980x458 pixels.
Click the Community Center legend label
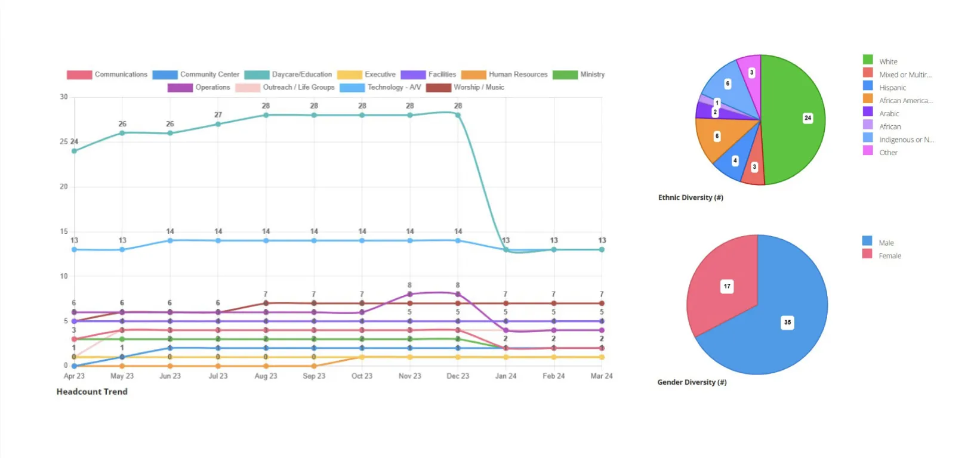210,75
